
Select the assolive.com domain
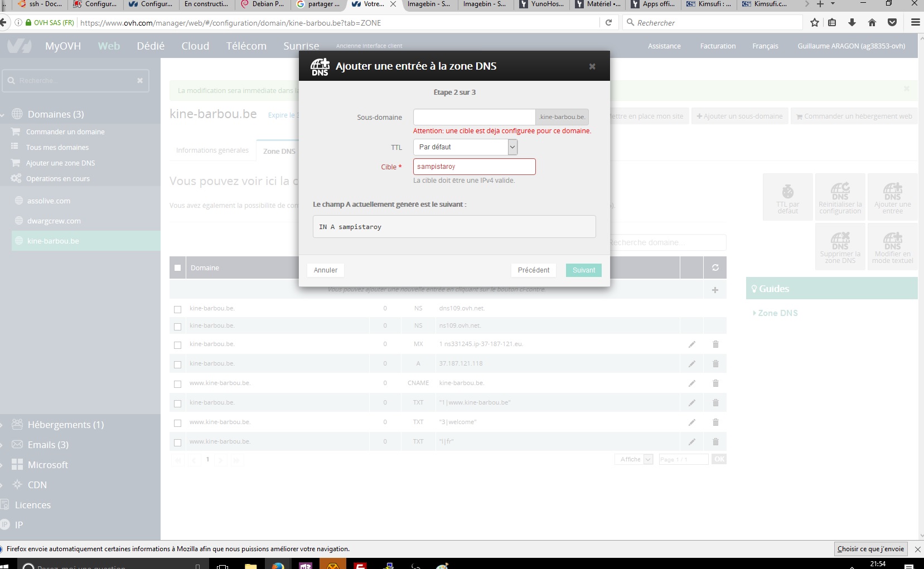[x=49, y=201]
